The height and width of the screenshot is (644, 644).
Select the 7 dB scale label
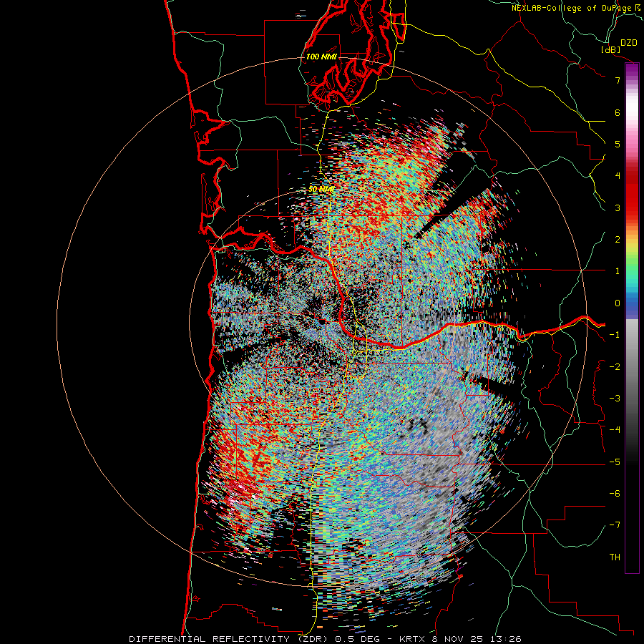[618, 80]
